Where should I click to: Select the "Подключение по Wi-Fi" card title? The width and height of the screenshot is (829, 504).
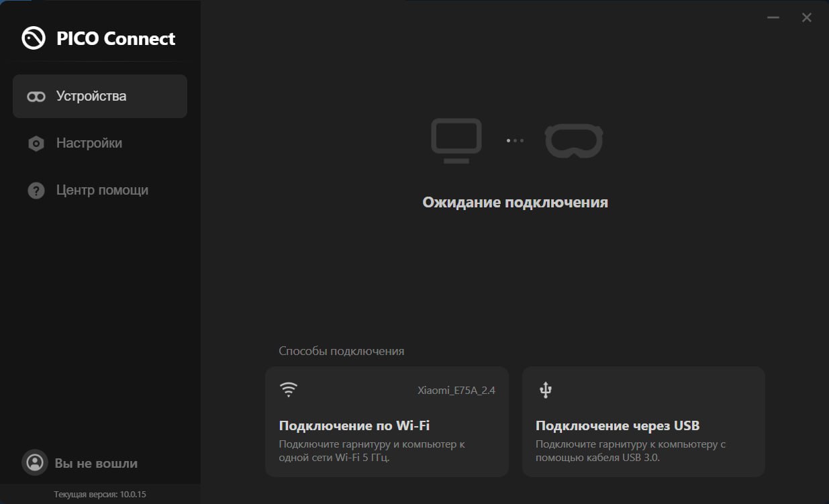point(354,425)
